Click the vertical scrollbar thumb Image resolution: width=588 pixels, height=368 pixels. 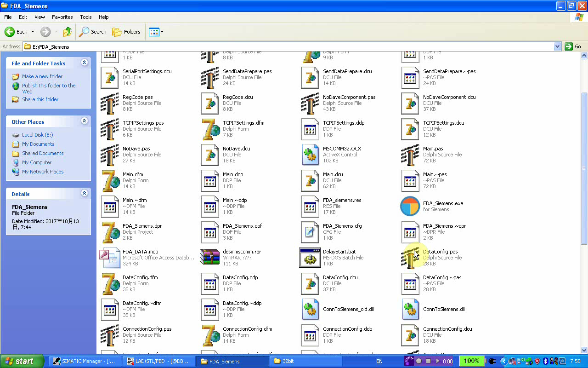(x=584, y=168)
